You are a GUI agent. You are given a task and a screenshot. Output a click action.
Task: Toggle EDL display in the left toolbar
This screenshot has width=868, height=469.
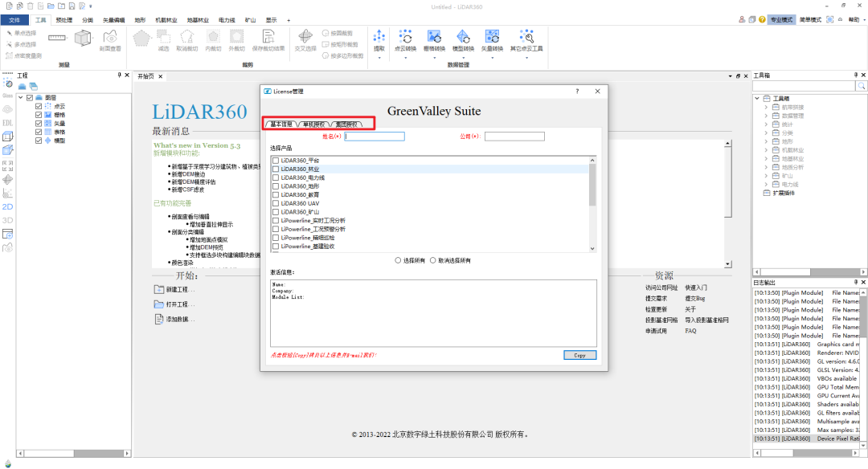point(8,123)
